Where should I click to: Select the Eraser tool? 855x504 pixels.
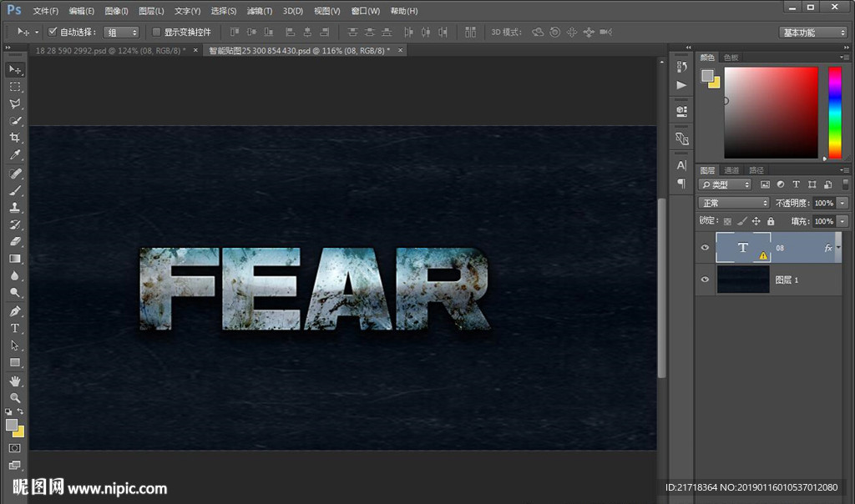pos(15,241)
